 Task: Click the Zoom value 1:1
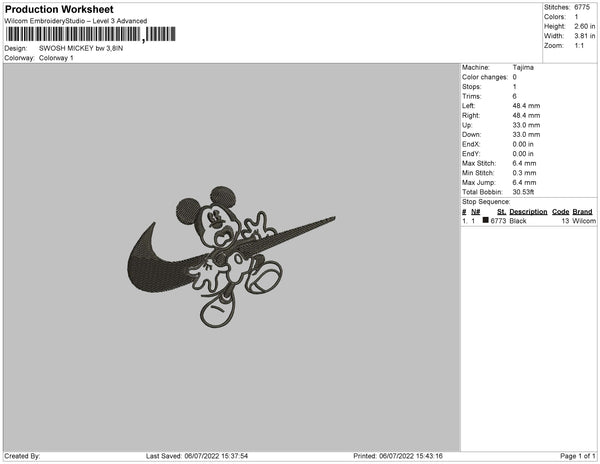(x=579, y=46)
